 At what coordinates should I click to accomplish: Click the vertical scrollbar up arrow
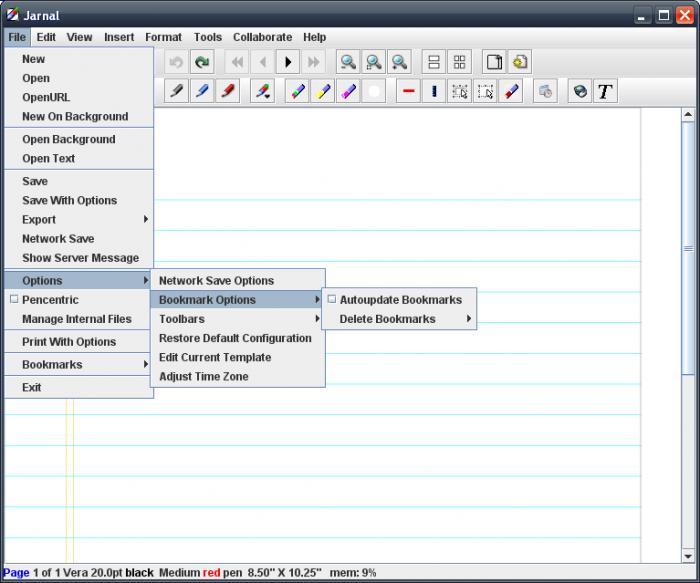pos(688,115)
